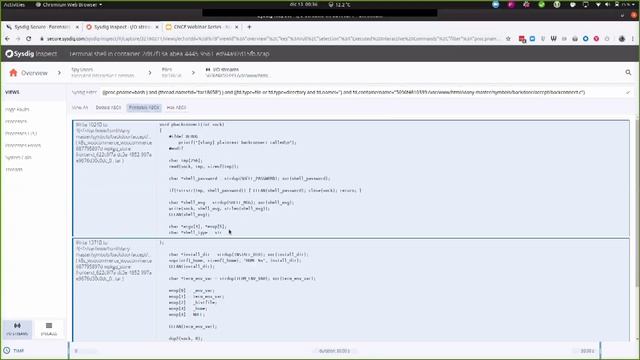Open the system status menu arrow

633,4
